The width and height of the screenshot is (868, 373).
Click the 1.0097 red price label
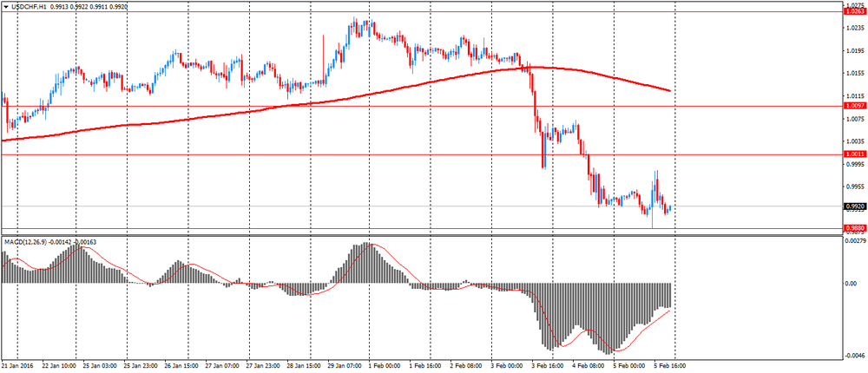click(854, 105)
